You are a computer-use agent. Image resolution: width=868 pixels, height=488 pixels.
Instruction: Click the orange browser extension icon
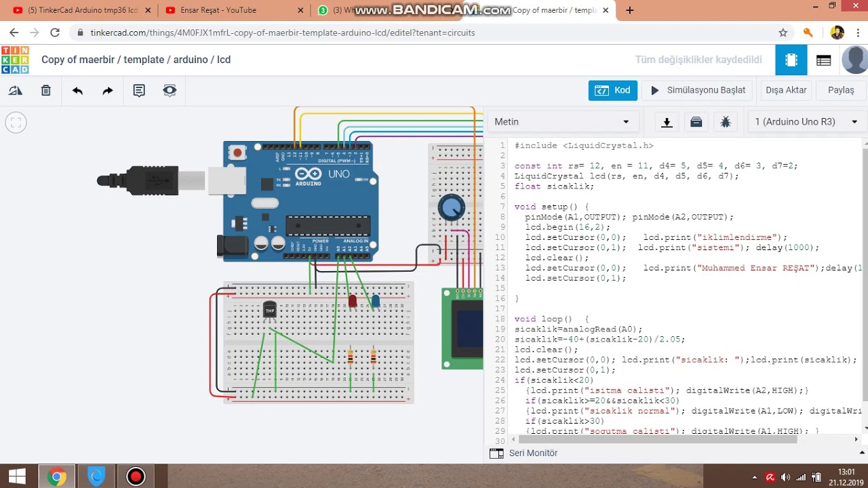click(x=808, y=33)
